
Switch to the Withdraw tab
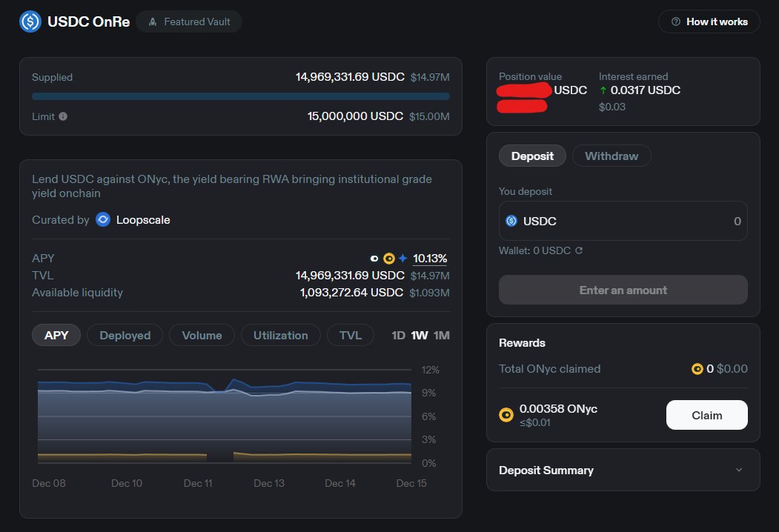(611, 156)
